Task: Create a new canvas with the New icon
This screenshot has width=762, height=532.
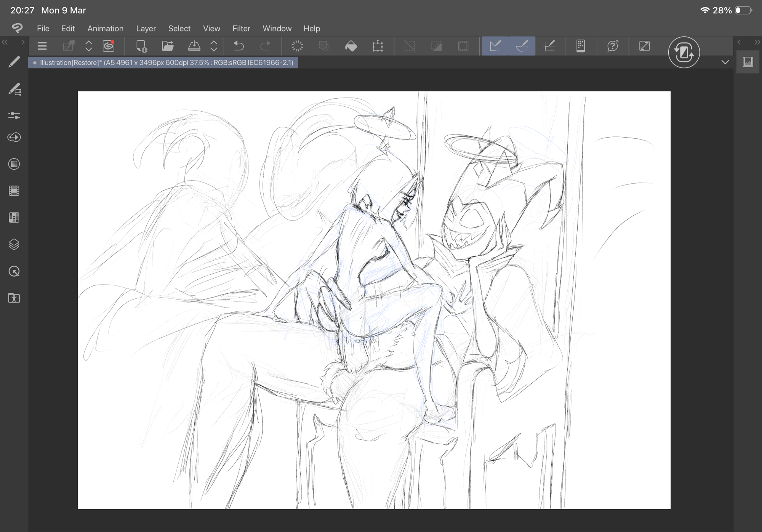Action: (141, 46)
